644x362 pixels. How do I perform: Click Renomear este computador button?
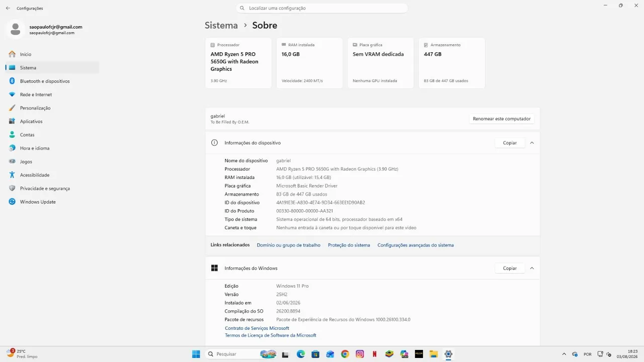coord(502,119)
